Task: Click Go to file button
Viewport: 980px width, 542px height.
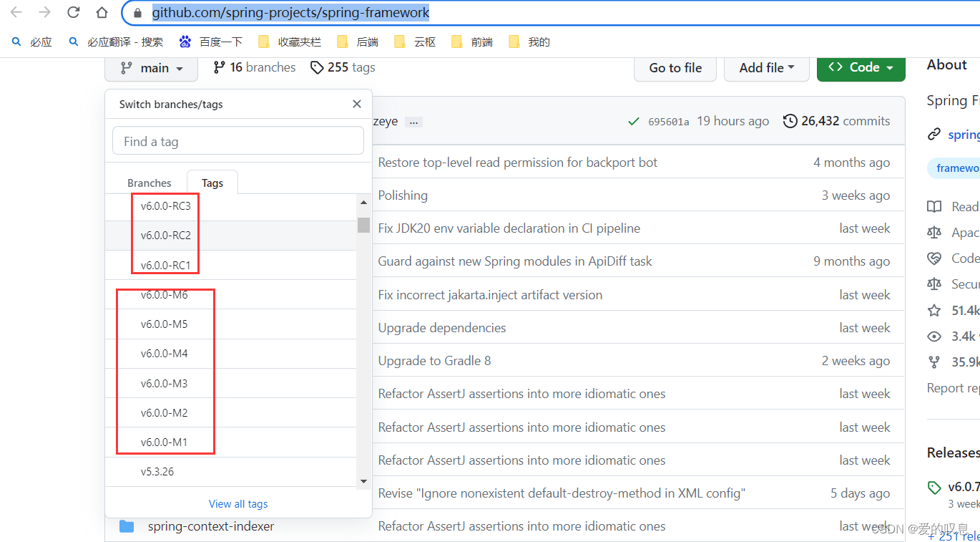Action: [675, 68]
